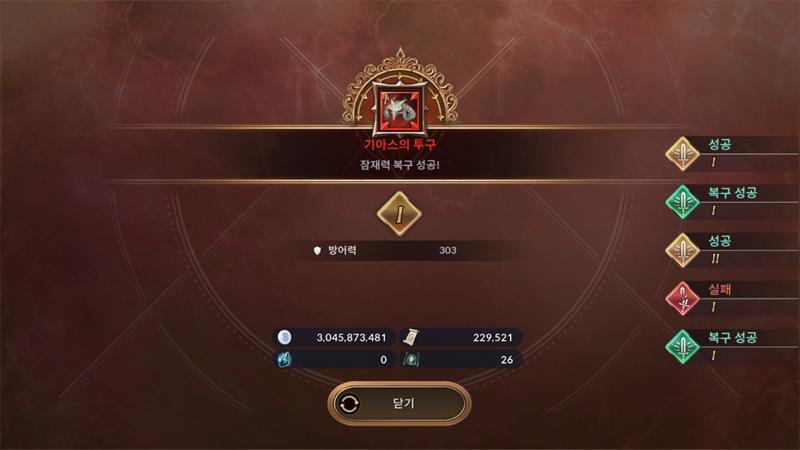
Task: Click the refresh icon inside 닫기 button
Action: 349,404
